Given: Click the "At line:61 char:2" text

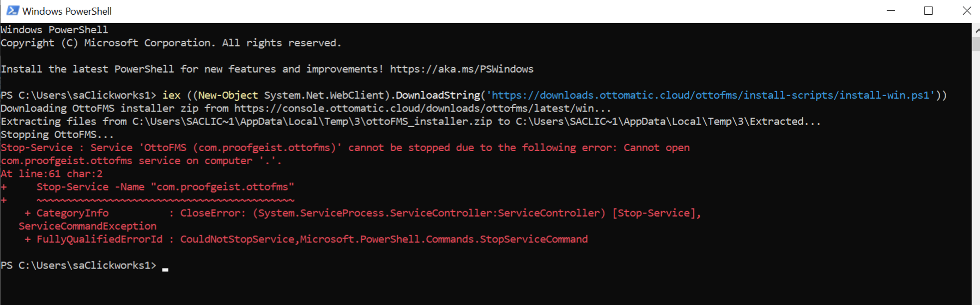Looking at the screenshot, I should click(x=52, y=174).
